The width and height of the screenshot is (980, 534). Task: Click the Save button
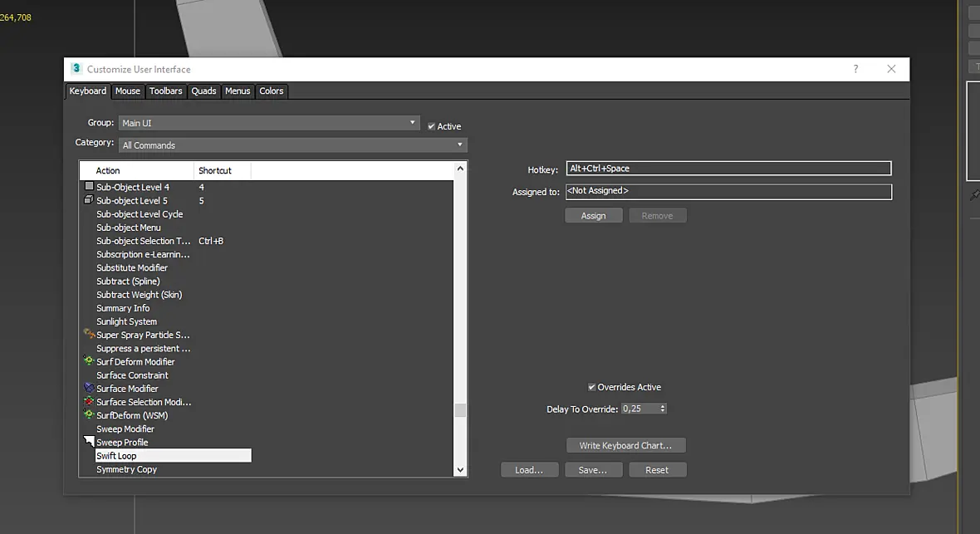tap(593, 469)
